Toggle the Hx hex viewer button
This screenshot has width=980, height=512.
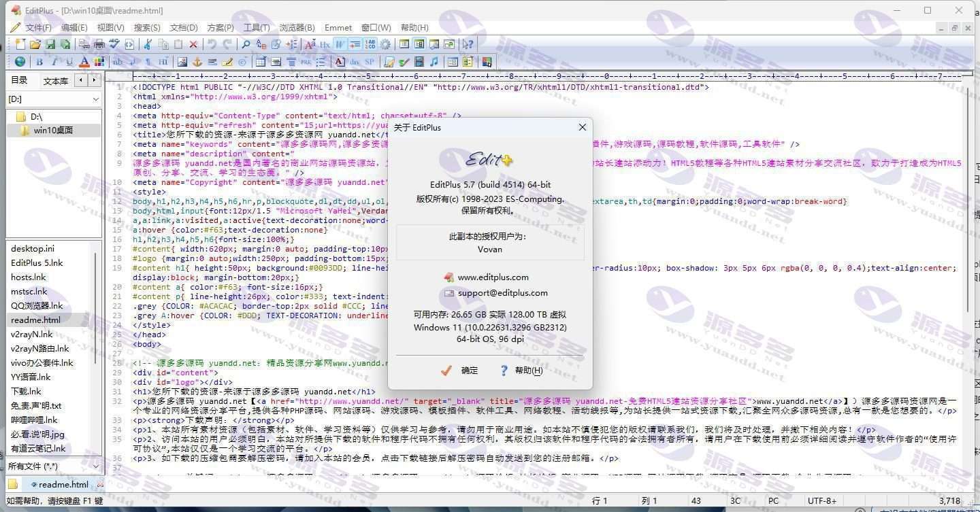(325, 44)
